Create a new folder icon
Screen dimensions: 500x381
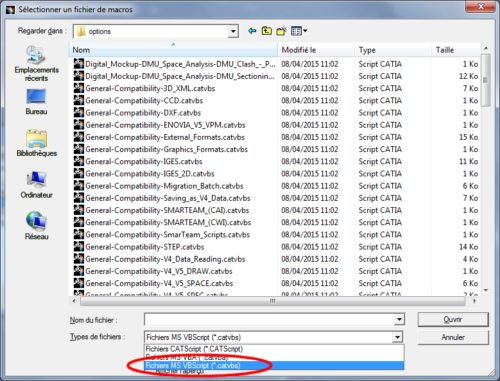[281, 31]
